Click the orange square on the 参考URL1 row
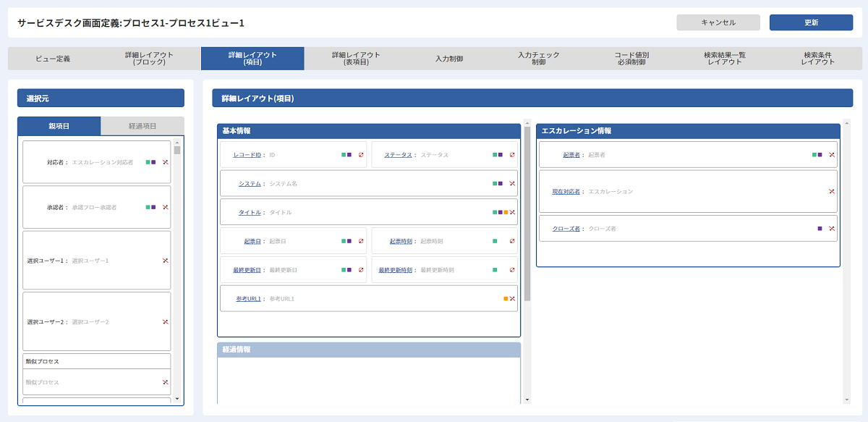The height and width of the screenshot is (422, 868). pos(506,298)
